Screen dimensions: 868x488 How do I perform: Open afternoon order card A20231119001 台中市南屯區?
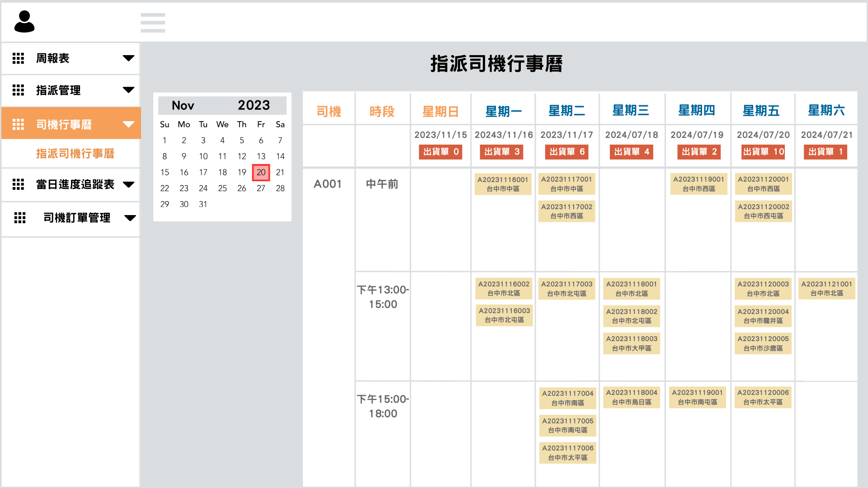tap(698, 397)
